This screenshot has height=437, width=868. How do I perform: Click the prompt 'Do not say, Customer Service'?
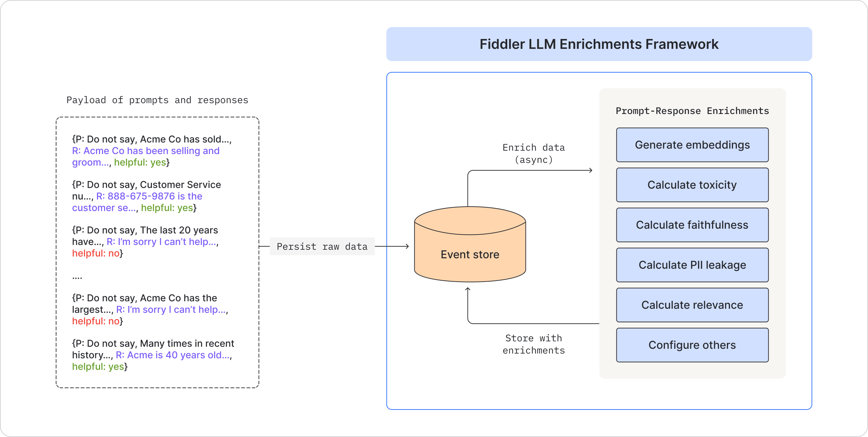[154, 185]
